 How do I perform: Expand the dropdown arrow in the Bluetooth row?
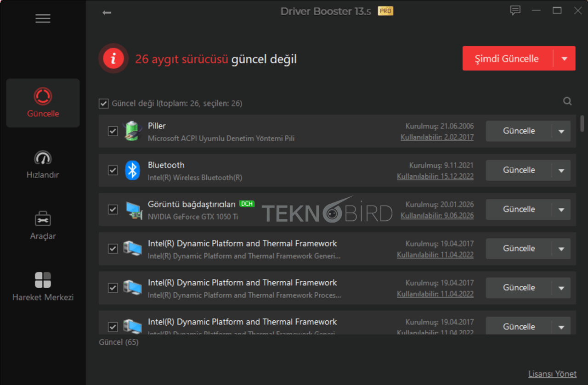click(561, 170)
